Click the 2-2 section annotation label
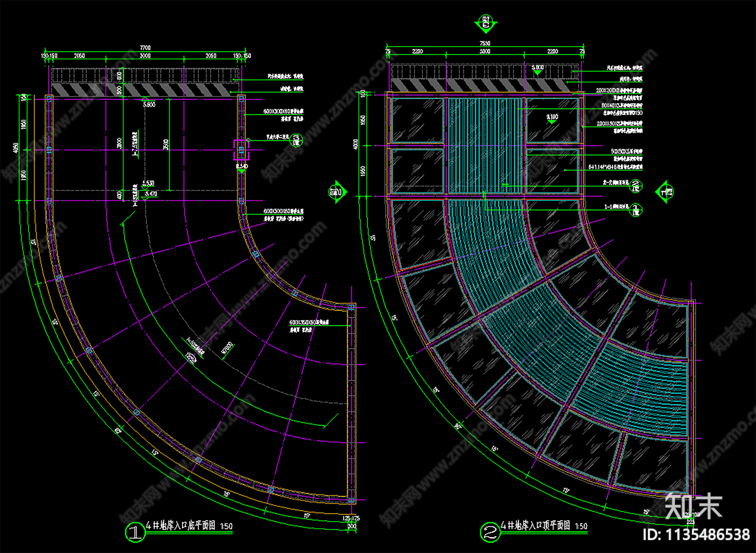 (616, 182)
